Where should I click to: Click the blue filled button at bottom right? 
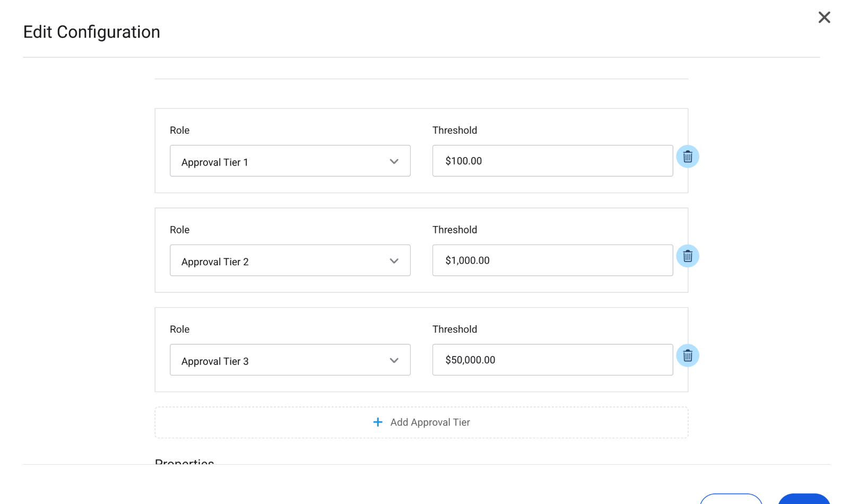pyautogui.click(x=803, y=499)
